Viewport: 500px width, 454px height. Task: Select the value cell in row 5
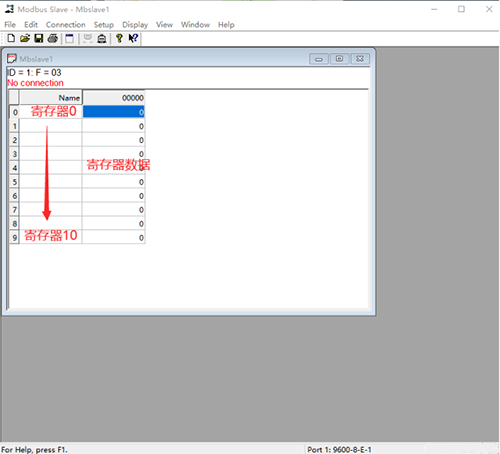coord(114,182)
